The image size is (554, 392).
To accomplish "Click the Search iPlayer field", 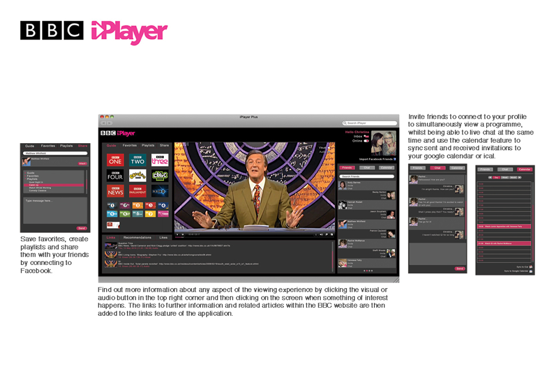I will coord(369,123).
